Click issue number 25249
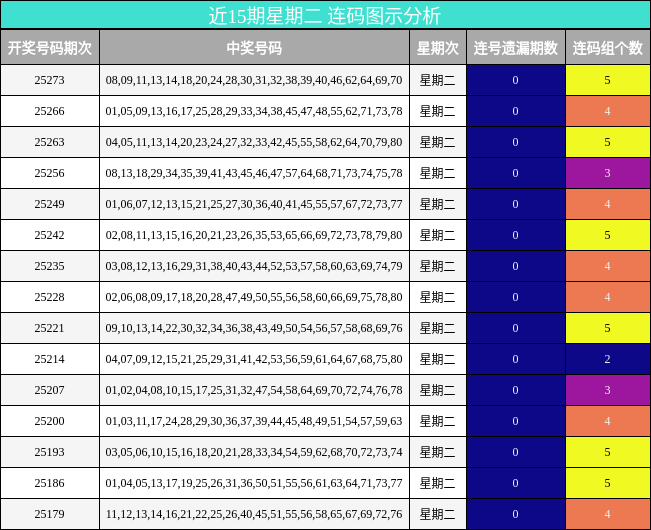This screenshot has width=651, height=530. tap(50, 204)
